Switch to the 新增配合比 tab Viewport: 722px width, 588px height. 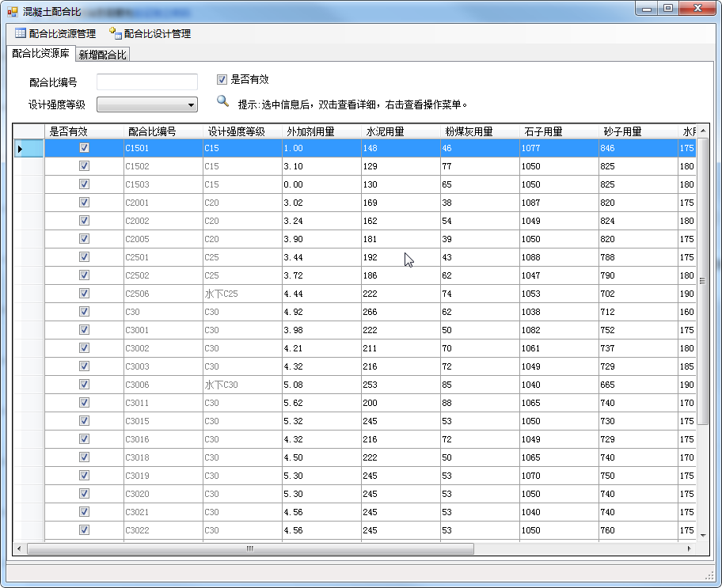(x=102, y=55)
